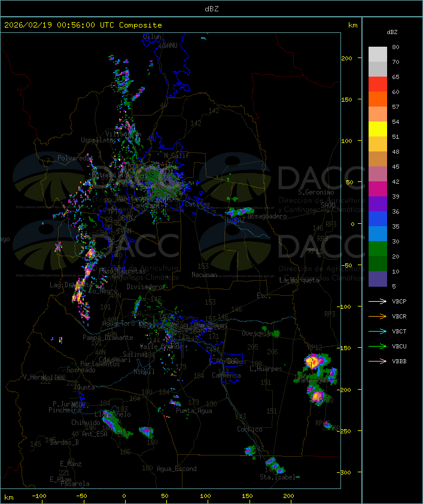The height and width of the screenshot is (504, 423).
Task: Click the timestamp '2026/02/19 00:56:00 UTC Composite'
Action: pos(83,25)
